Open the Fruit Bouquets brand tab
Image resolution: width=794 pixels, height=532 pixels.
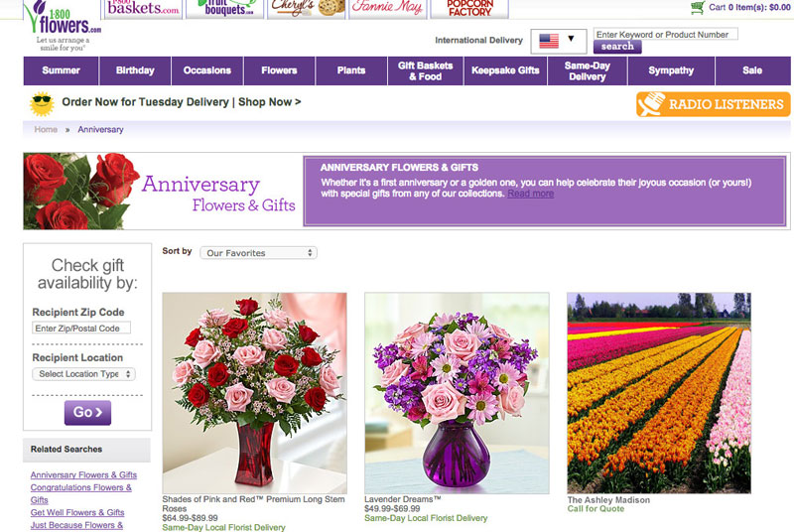225,9
